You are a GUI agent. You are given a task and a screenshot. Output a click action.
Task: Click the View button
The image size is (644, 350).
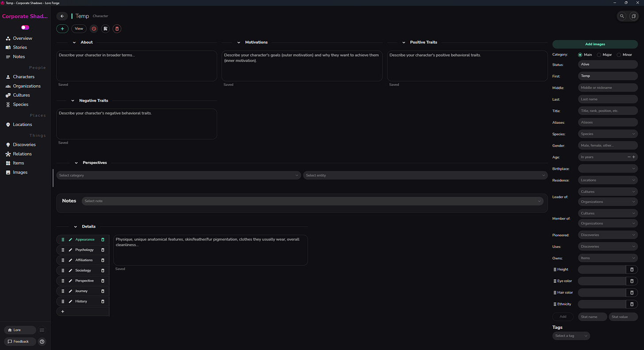(79, 28)
